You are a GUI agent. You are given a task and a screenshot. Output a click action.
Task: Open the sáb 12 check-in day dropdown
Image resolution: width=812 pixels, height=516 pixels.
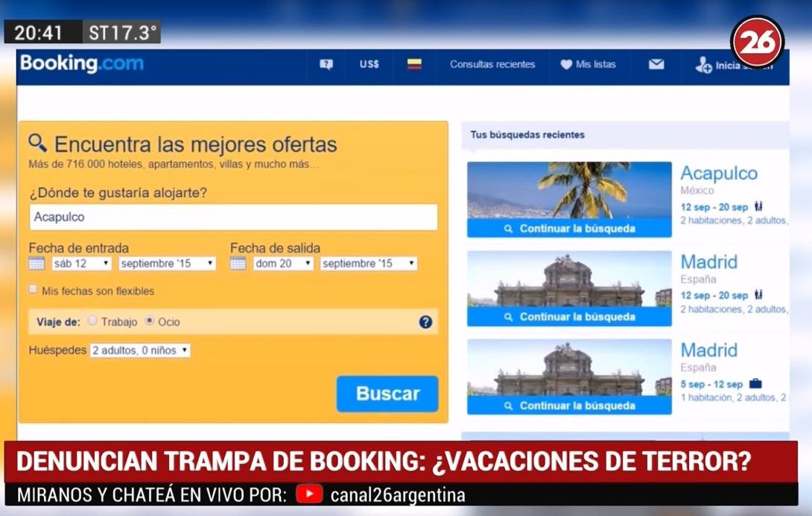81,263
